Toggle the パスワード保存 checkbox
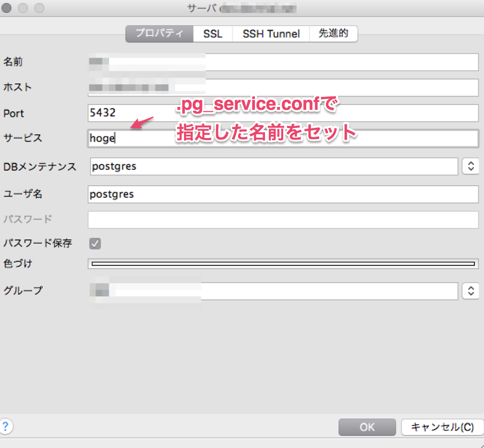484x448 pixels. tap(95, 244)
